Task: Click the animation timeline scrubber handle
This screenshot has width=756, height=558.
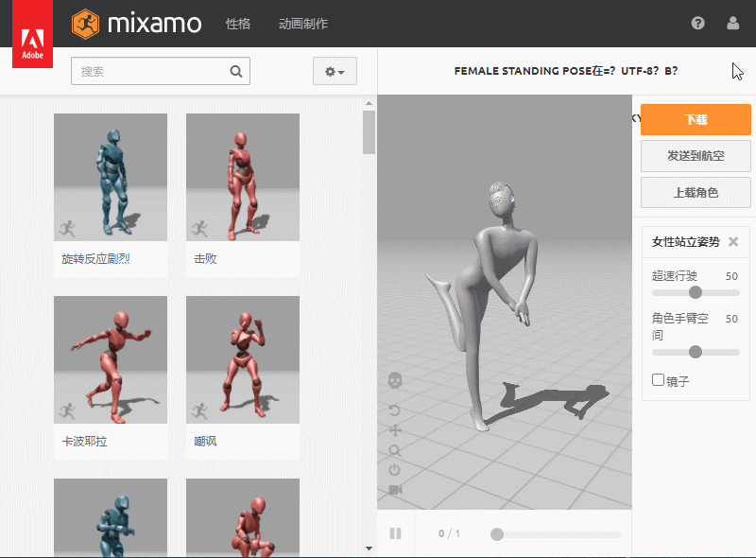Action: coord(497,534)
